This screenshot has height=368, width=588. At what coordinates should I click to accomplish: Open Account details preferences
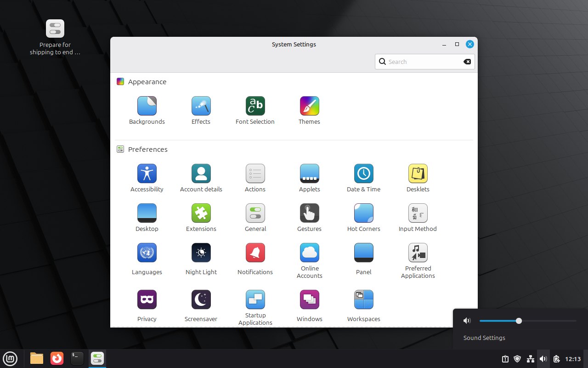click(x=201, y=178)
